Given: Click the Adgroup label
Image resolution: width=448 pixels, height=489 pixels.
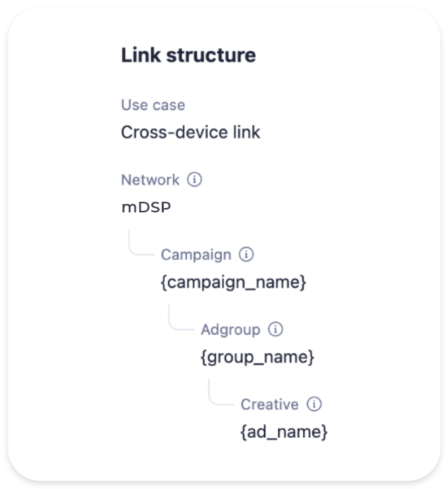Looking at the screenshot, I should 230,329.
